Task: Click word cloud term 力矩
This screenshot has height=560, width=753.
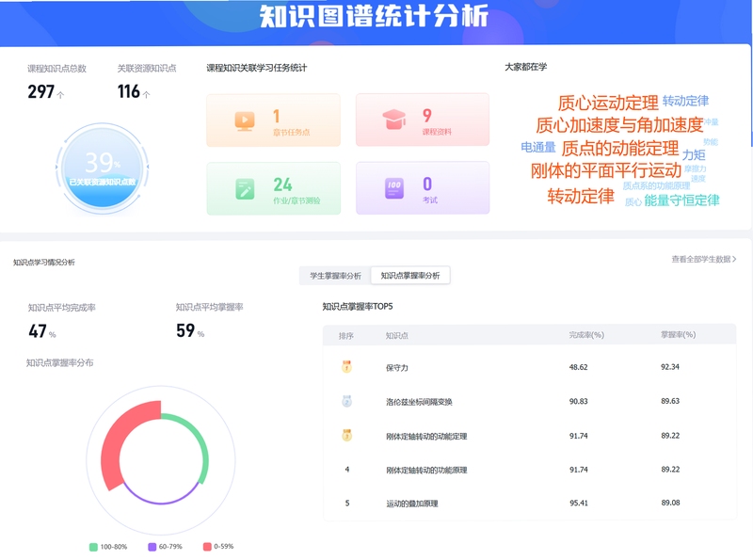Action: coord(694,154)
